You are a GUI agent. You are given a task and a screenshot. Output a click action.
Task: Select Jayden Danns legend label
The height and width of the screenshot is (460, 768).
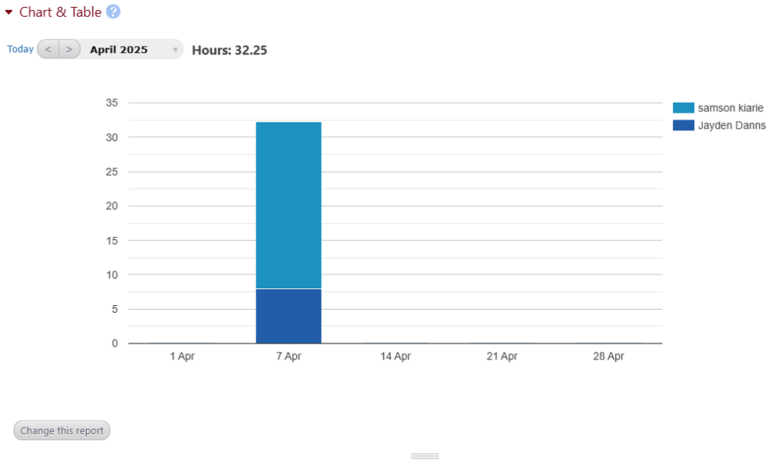click(731, 125)
